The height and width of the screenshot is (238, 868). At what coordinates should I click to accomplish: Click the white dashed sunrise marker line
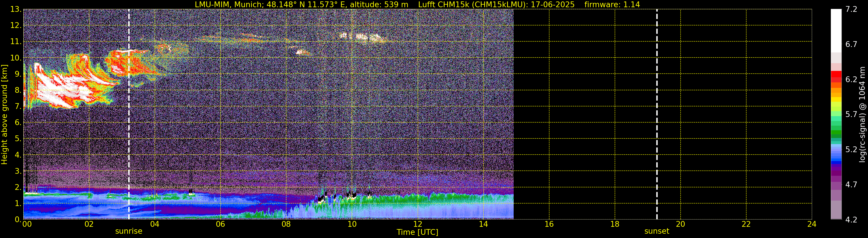(129, 114)
